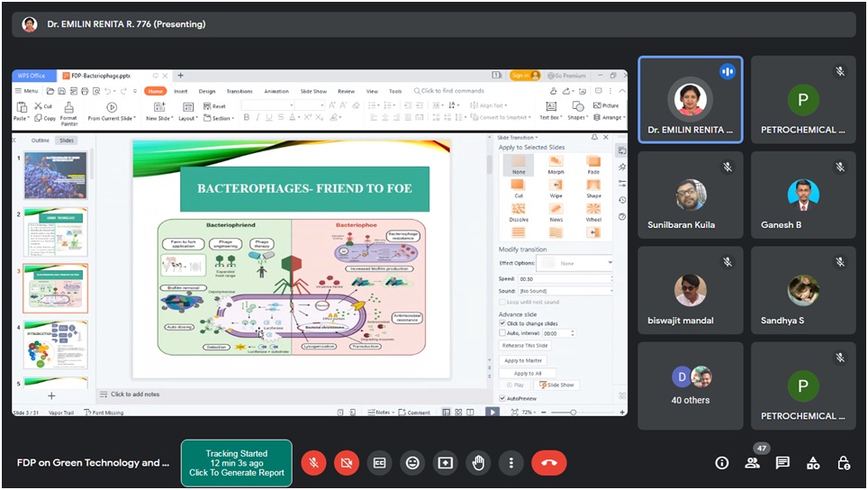868x490 pixels.
Task: Click the zoom slider in status bar
Action: (574, 413)
